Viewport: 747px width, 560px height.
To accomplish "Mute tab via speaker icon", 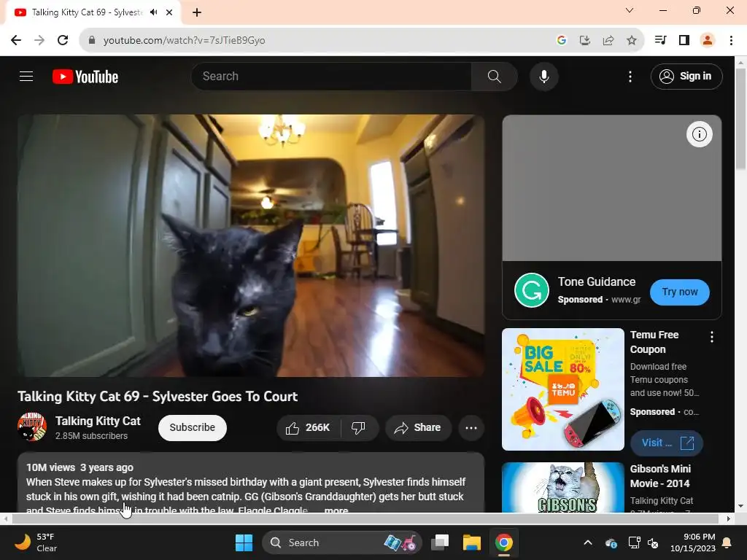I will click(153, 12).
